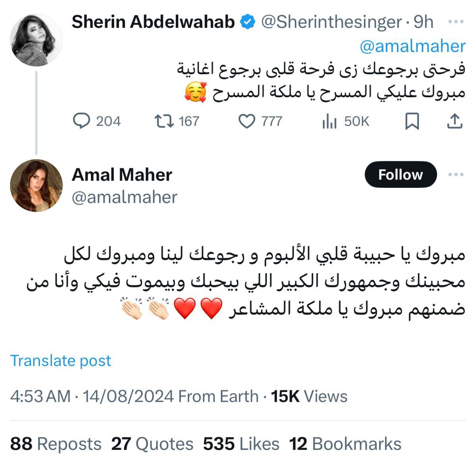Open more options on Sherin's post
Viewport: 476px width, 461px height.
pyautogui.click(x=456, y=22)
